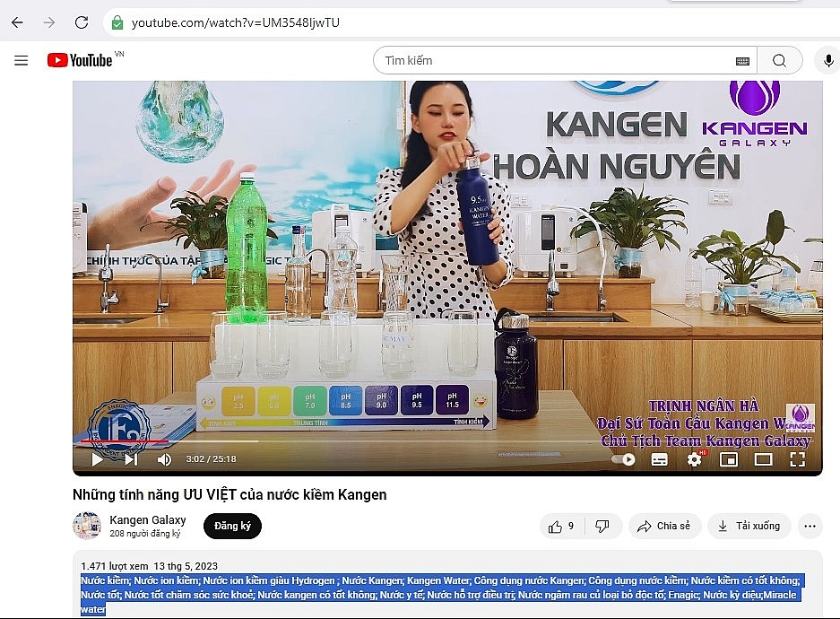The width and height of the screenshot is (840, 619).
Task: Start voice search with the microphone icon
Action: coord(827,61)
